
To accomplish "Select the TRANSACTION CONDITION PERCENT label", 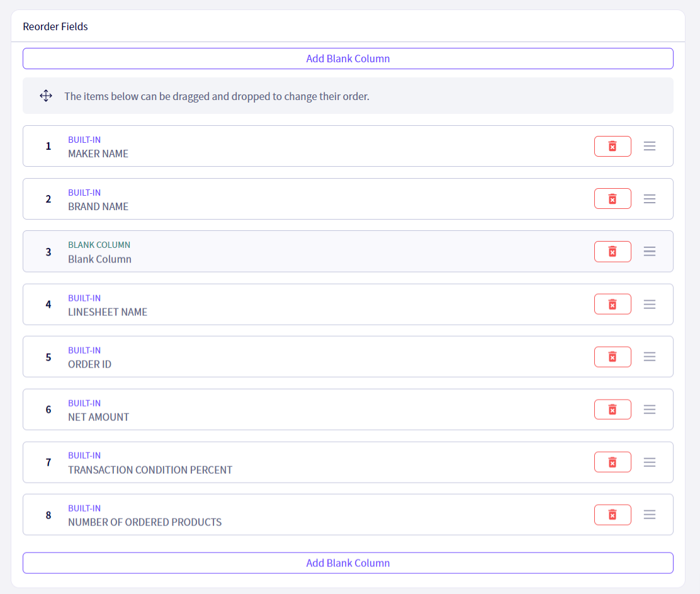I will tap(150, 470).
